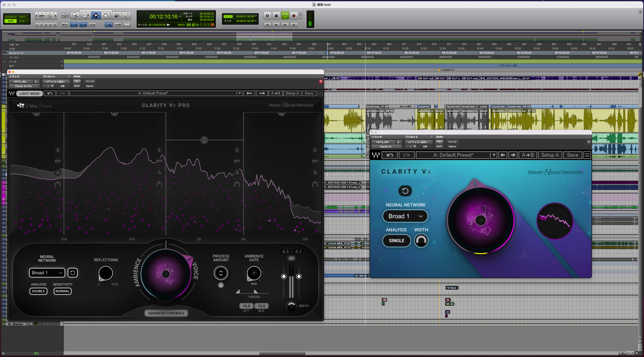Click Setup A in Clarity Vx Pro toolbar
This screenshot has height=357, width=644.
[x=292, y=93]
